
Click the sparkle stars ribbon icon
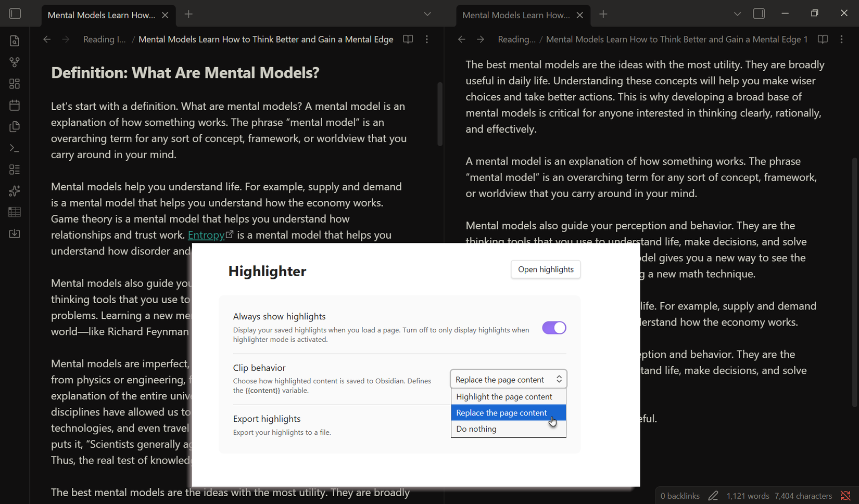15,191
